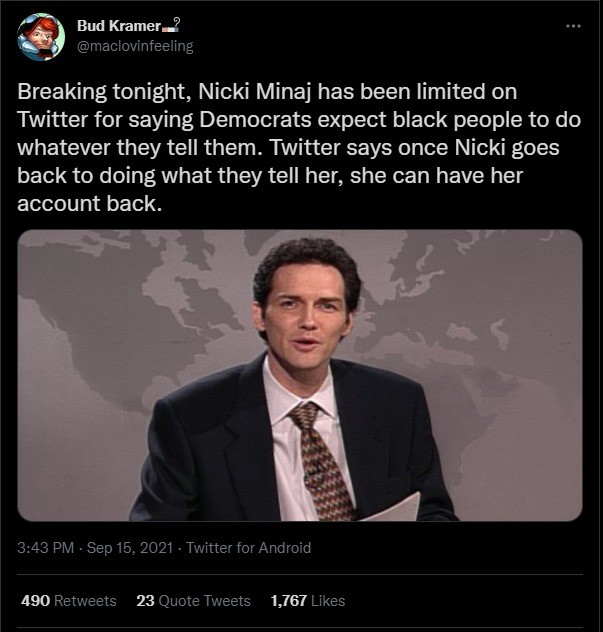The width and height of the screenshot is (603, 632).
Task: Click the word 'Democrats' in the tweet text
Action: click(255, 120)
